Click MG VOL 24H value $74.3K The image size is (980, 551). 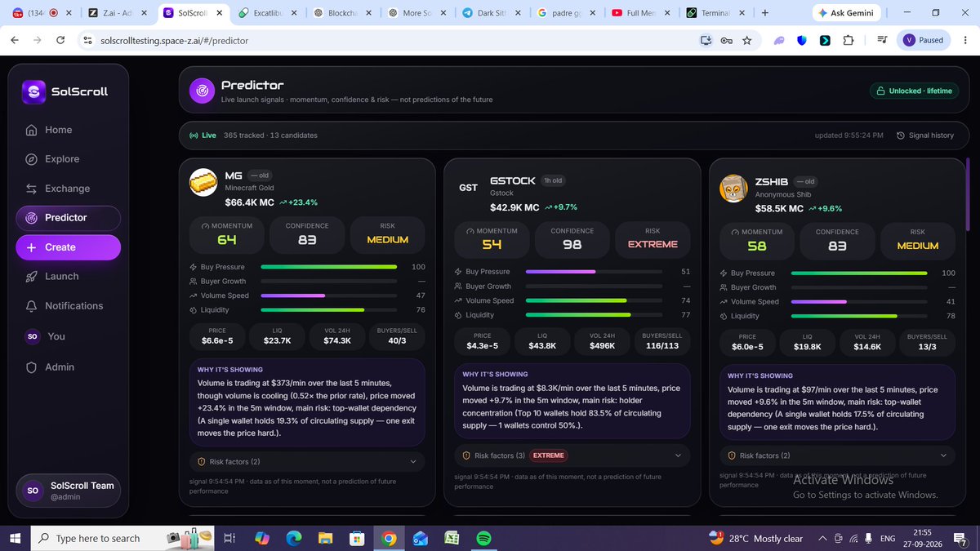(336, 340)
